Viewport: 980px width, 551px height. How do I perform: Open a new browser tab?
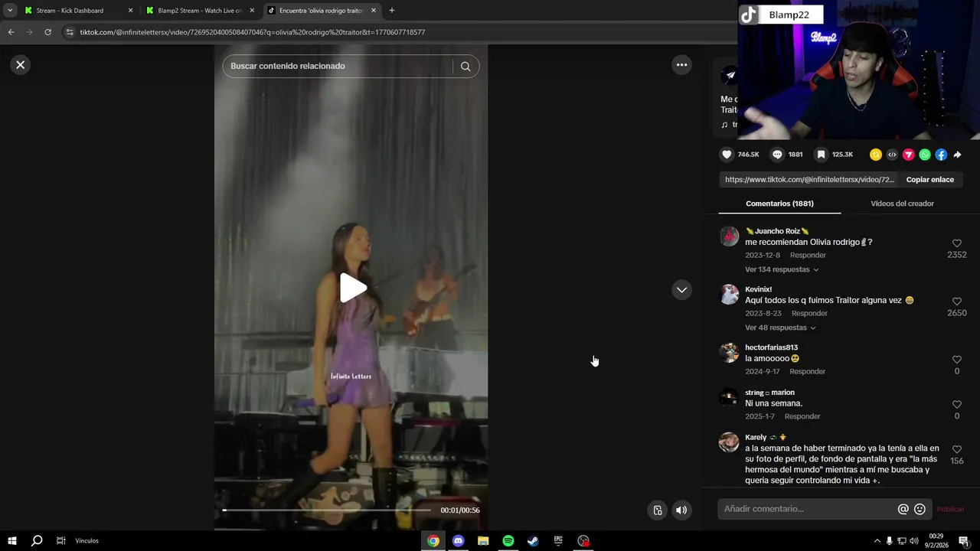[x=392, y=11]
